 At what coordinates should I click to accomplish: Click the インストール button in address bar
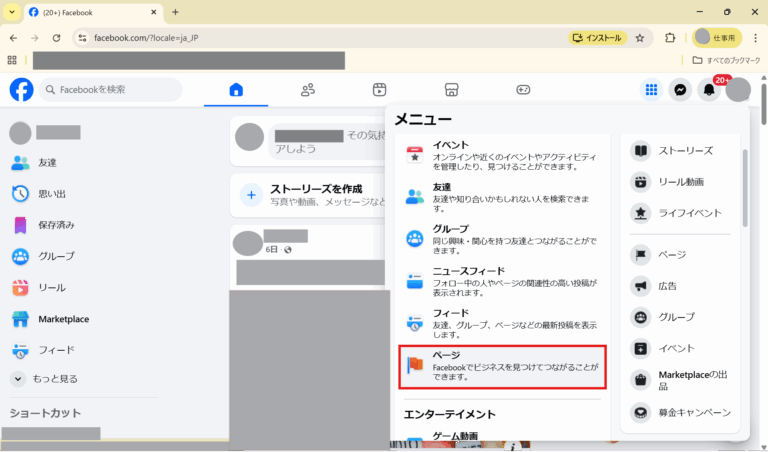(598, 38)
